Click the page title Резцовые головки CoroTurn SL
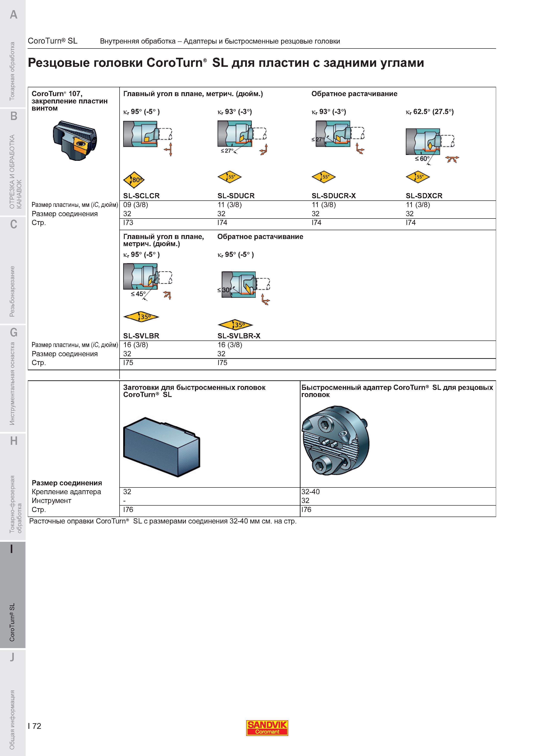 (226, 62)
